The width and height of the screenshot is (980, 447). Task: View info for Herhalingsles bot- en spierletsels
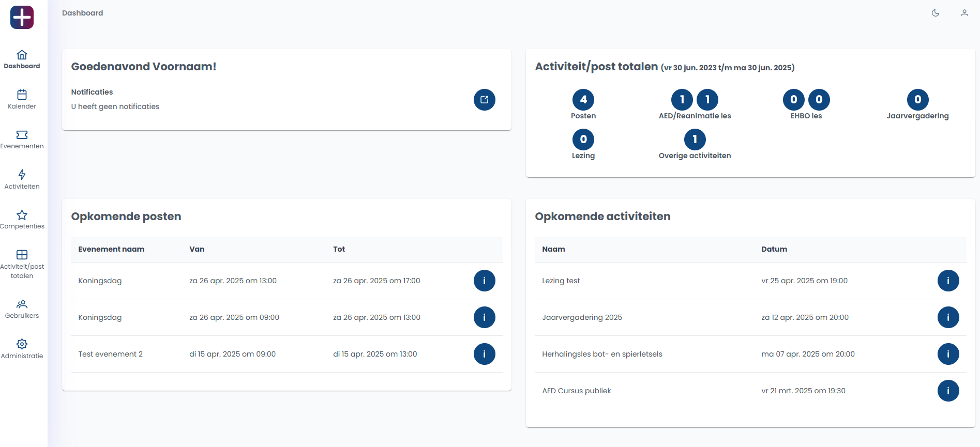click(x=948, y=354)
